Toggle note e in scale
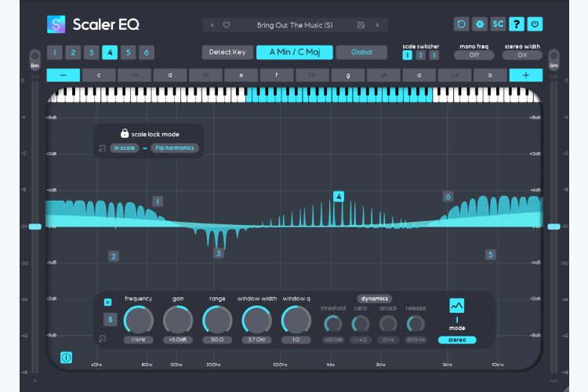Image resolution: width=588 pixels, height=392 pixels. point(241,75)
